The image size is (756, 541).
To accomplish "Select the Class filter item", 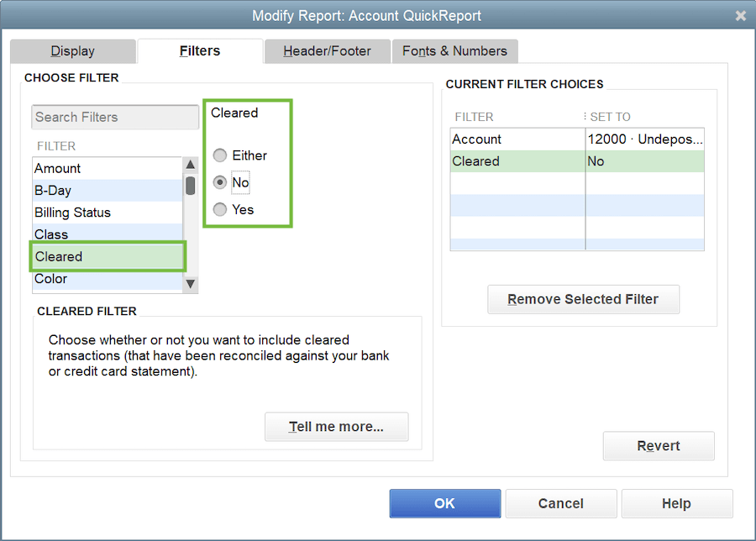I will 107,234.
